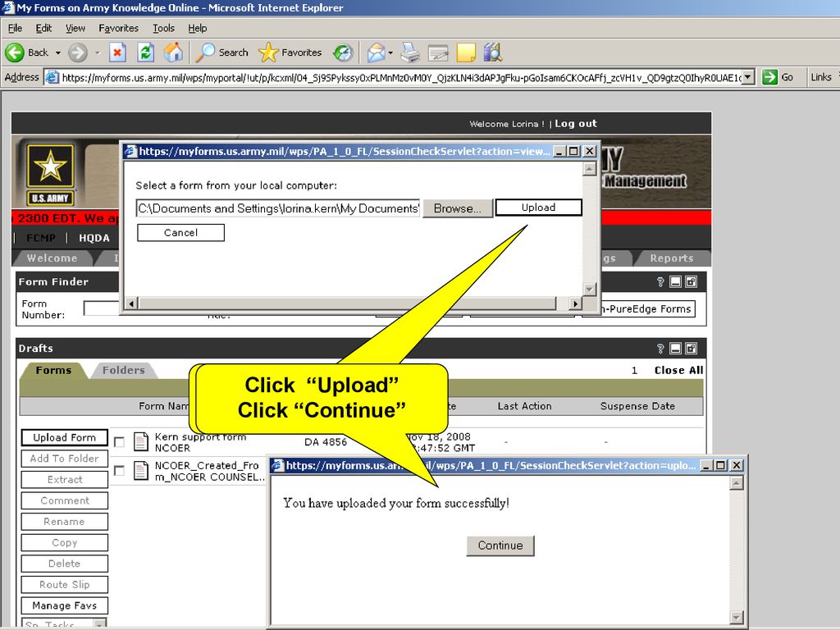Click the Log out link
Viewport: 840px width, 630px height.
point(575,123)
